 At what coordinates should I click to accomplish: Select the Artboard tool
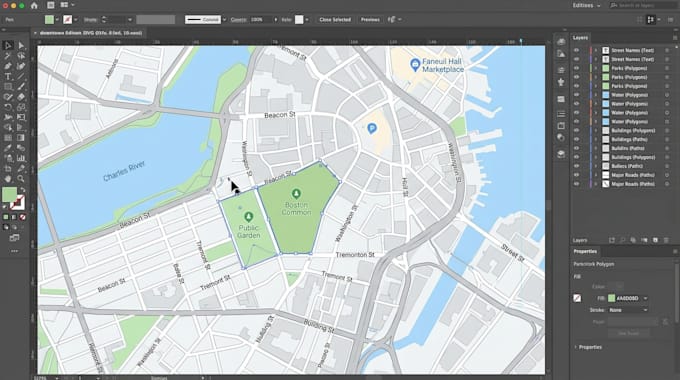8,169
